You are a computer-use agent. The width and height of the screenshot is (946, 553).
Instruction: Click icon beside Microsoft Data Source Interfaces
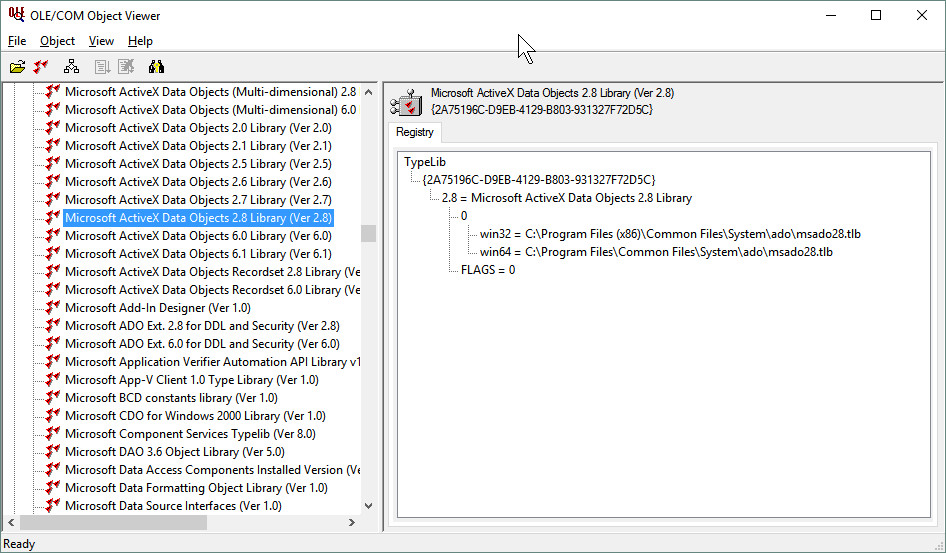53,505
